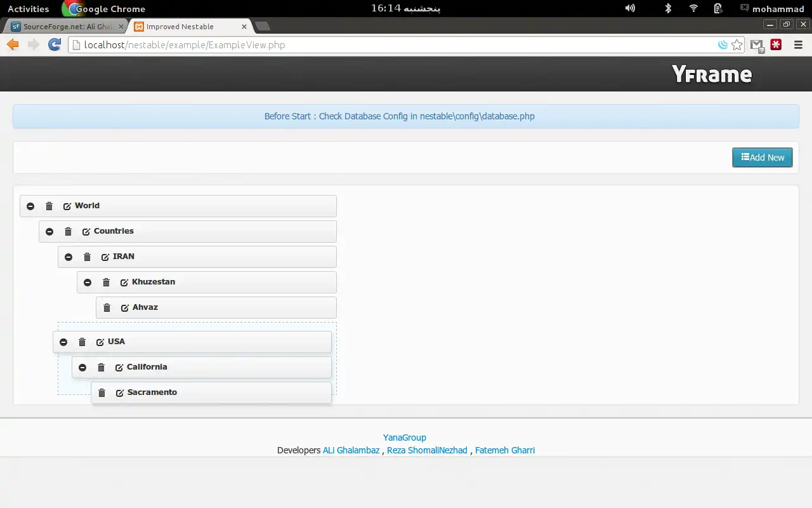Edit the Khuzestan entry with edit icon
The width and height of the screenshot is (812, 508).
pyautogui.click(x=124, y=282)
